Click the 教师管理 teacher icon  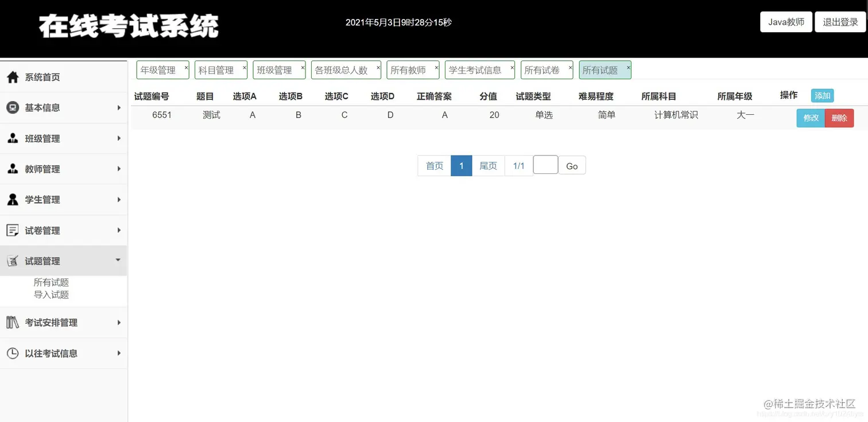point(13,169)
